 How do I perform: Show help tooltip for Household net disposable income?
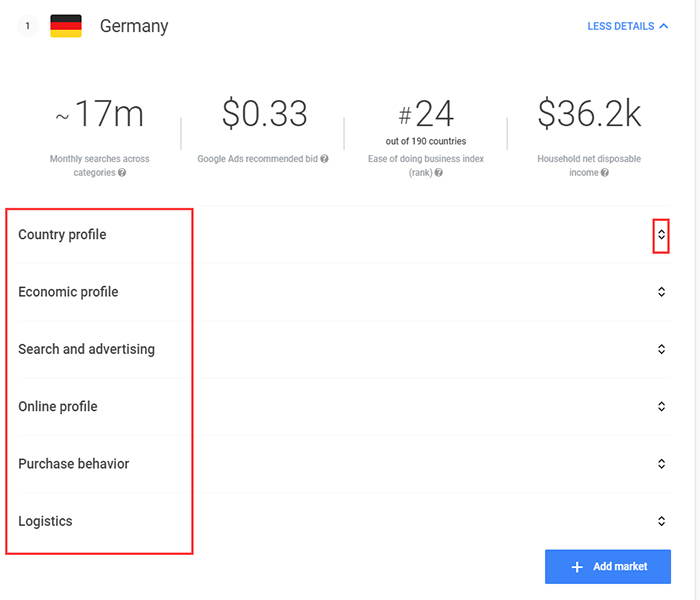(604, 173)
